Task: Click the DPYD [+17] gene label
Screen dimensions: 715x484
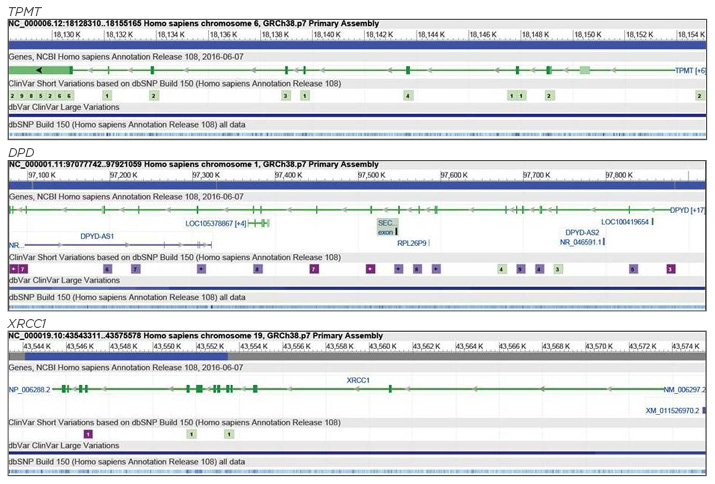Action: coord(686,210)
